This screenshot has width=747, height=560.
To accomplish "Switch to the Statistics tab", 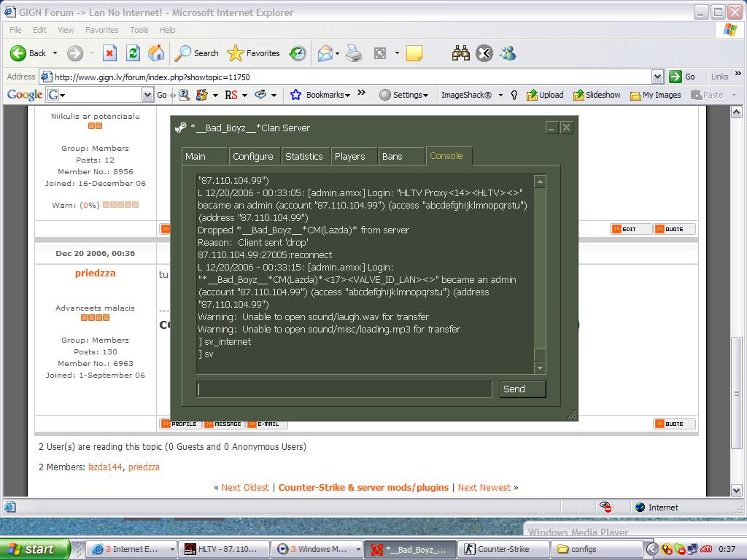I will tap(304, 156).
